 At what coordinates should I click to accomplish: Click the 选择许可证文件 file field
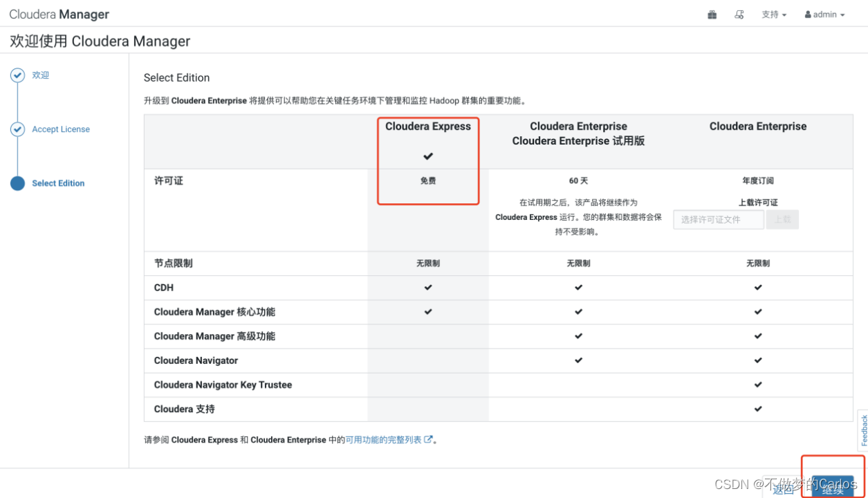coord(718,219)
